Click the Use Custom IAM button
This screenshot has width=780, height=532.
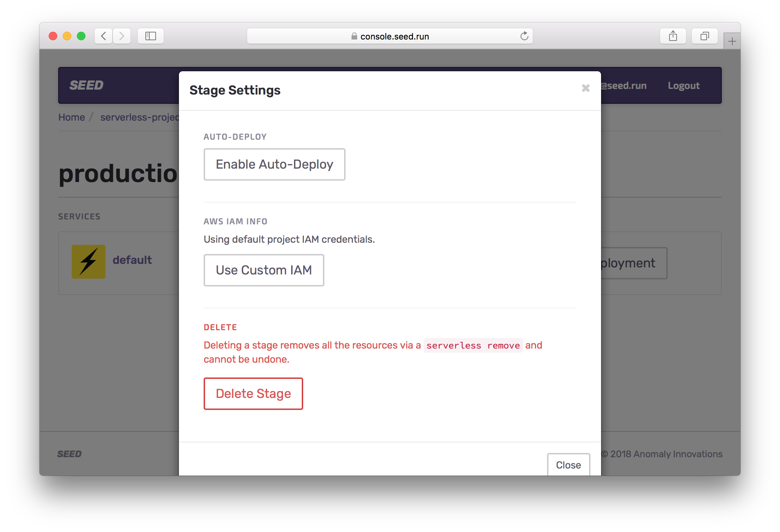pos(264,270)
